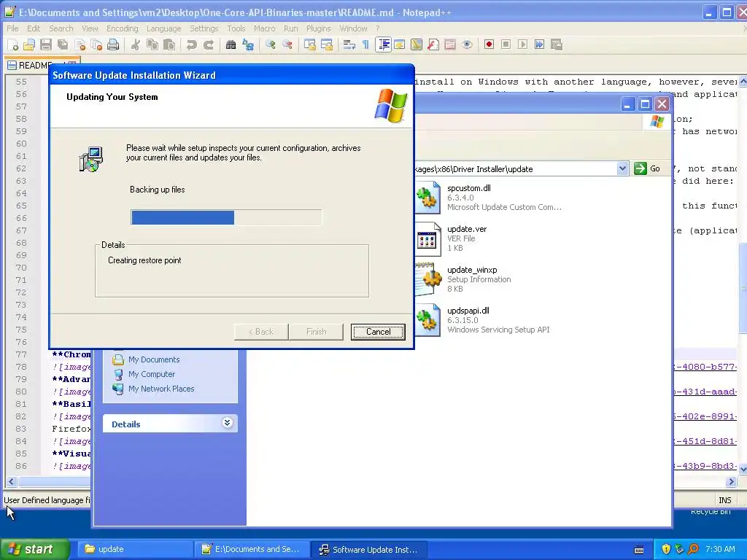Image resolution: width=747 pixels, height=560 pixels.
Task: Click the Backing up files progress bar
Action: point(226,217)
